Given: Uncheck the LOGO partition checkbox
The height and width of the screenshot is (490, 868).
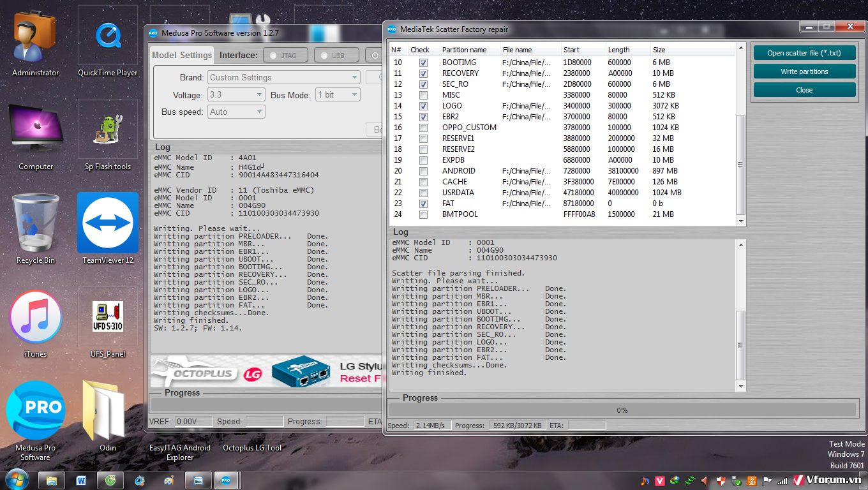Looking at the screenshot, I should pos(423,106).
